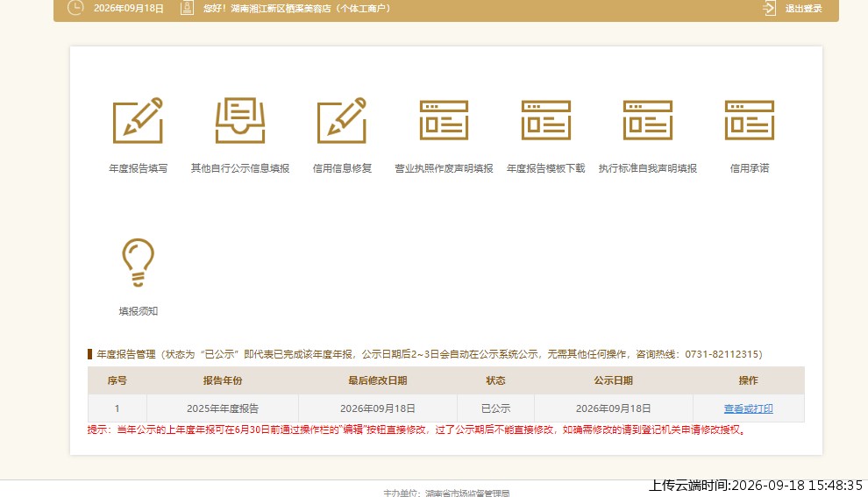Viewport: 868px width, 497px height.
Task: Open the 其他自行公示信息填报 inbox icon
Action: pos(239,121)
